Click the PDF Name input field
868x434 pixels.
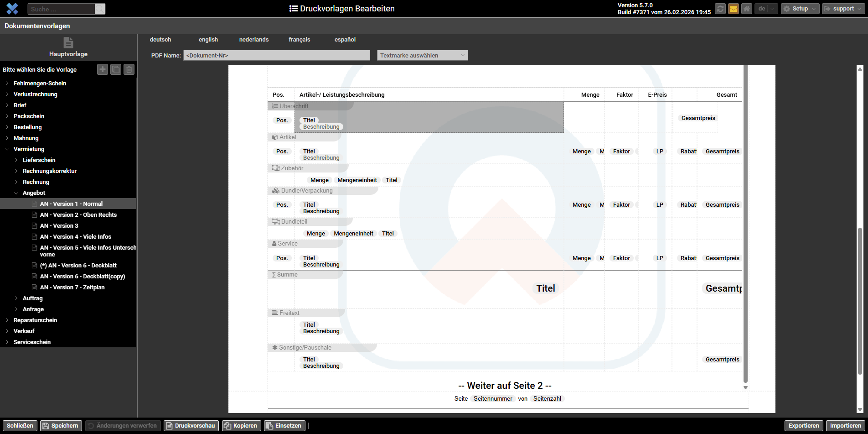(276, 55)
